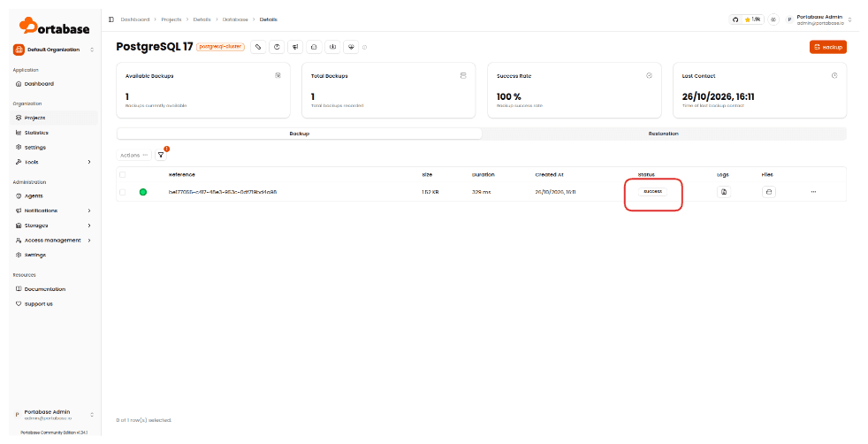Viewport: 868px width, 444px height.
Task: Expand the Storages sidebar submenu
Action: click(54, 226)
